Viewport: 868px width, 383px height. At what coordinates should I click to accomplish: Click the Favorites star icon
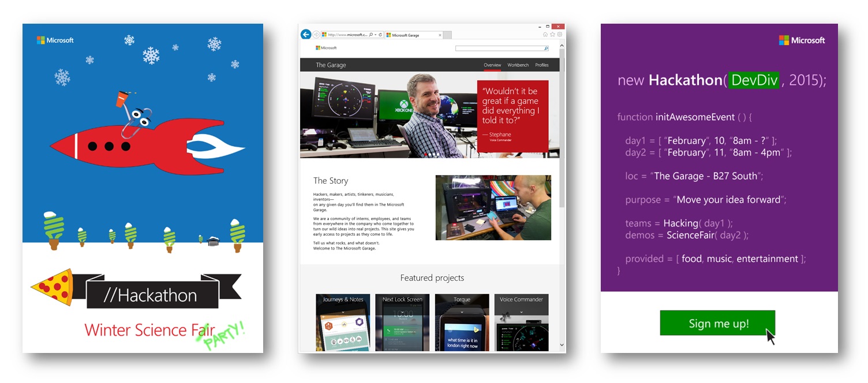click(x=552, y=35)
